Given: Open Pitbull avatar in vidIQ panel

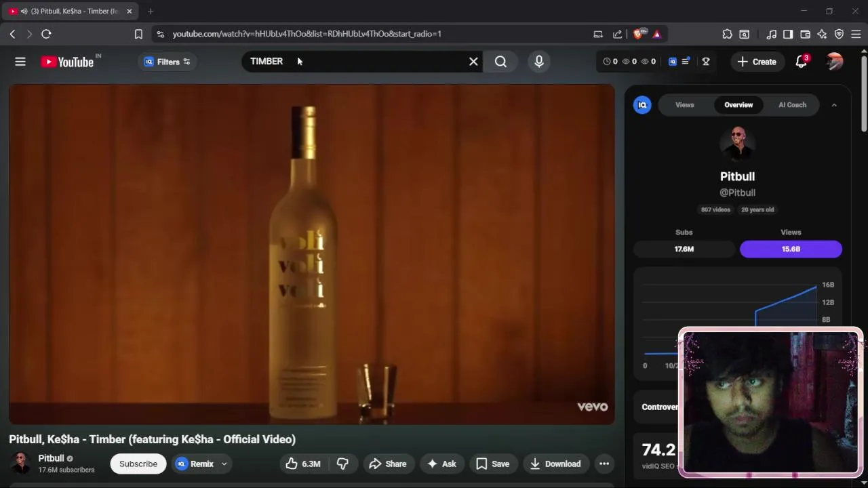Looking at the screenshot, I should (737, 142).
